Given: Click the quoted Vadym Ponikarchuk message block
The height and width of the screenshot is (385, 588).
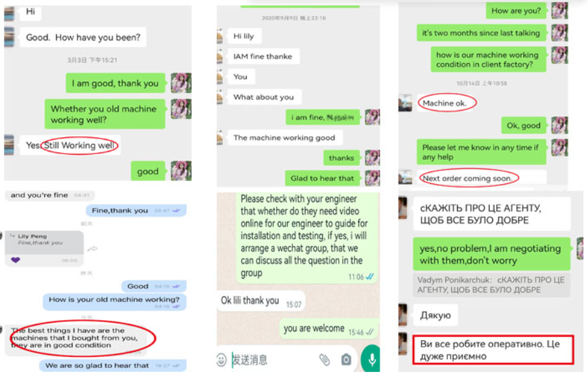Looking at the screenshot, I should 491,285.
